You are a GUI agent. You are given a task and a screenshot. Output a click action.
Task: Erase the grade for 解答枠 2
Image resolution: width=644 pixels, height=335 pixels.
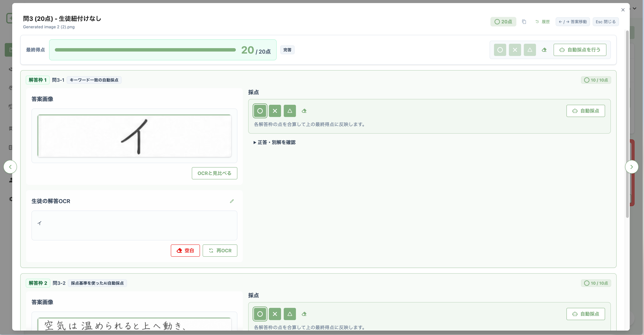[304, 314]
